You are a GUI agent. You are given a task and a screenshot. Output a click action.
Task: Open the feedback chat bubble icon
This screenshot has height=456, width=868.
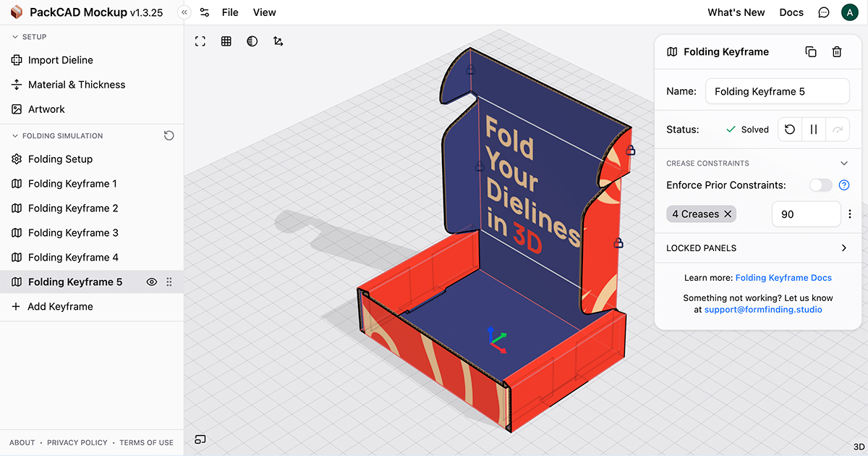(x=824, y=12)
